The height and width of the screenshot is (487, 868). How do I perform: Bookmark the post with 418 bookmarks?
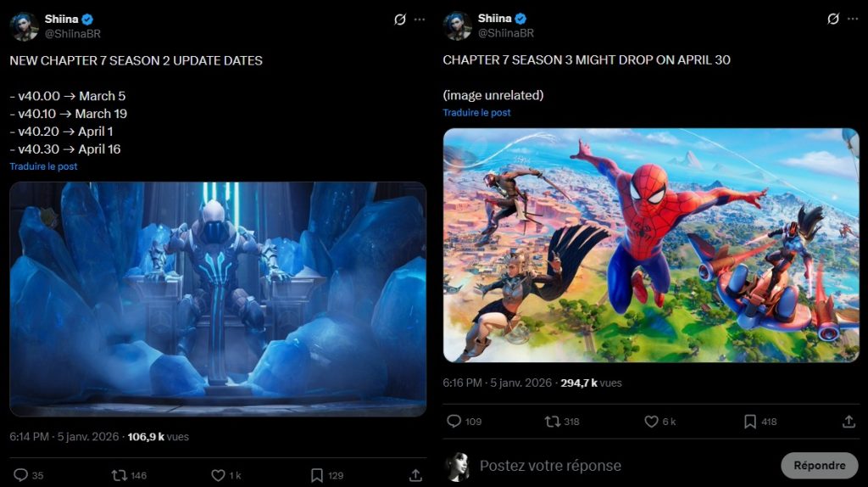click(x=749, y=421)
